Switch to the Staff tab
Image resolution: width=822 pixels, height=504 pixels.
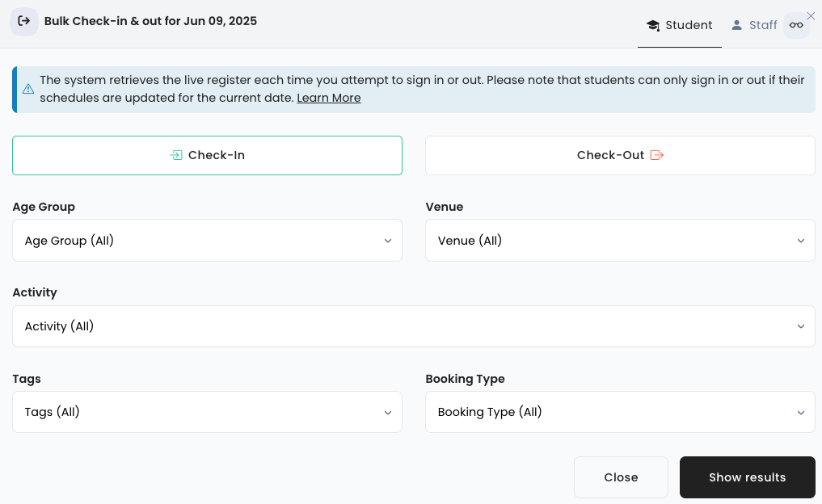pyautogui.click(x=754, y=25)
